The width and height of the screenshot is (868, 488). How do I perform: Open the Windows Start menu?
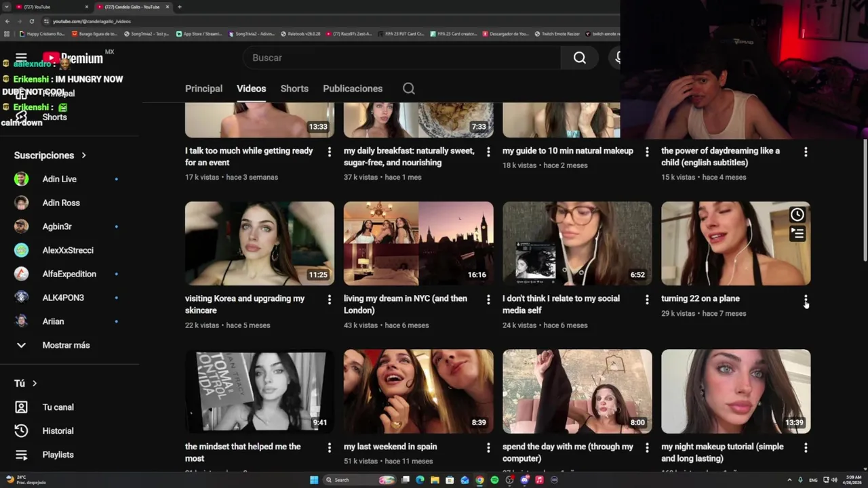tap(314, 480)
